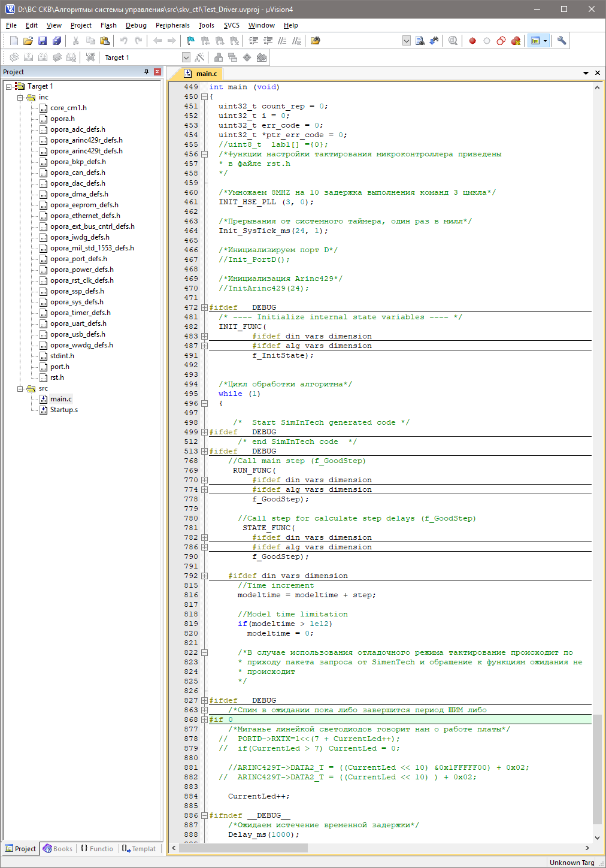Click the Start/Stop Debug Session icon
Viewport: 606px width, 868px height.
(x=453, y=41)
